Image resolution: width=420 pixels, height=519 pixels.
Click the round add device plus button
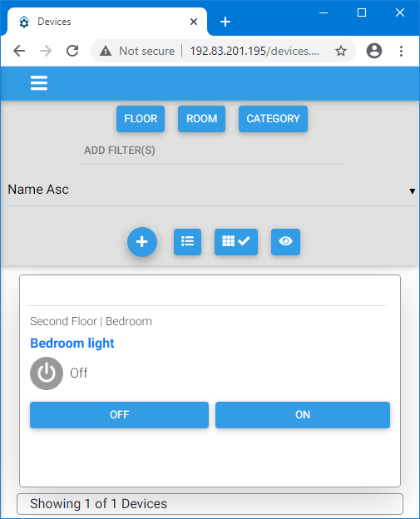pyautogui.click(x=142, y=242)
